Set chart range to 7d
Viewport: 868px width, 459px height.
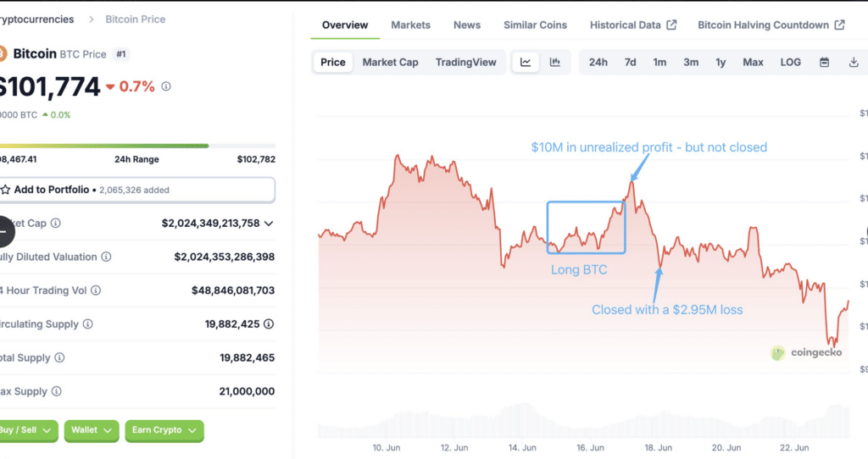click(630, 62)
